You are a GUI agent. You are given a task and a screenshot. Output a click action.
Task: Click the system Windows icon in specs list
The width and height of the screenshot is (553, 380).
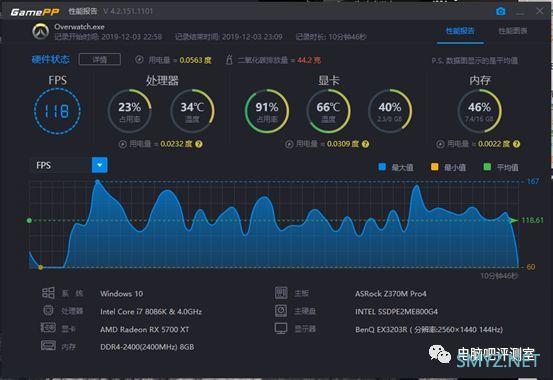click(48, 292)
